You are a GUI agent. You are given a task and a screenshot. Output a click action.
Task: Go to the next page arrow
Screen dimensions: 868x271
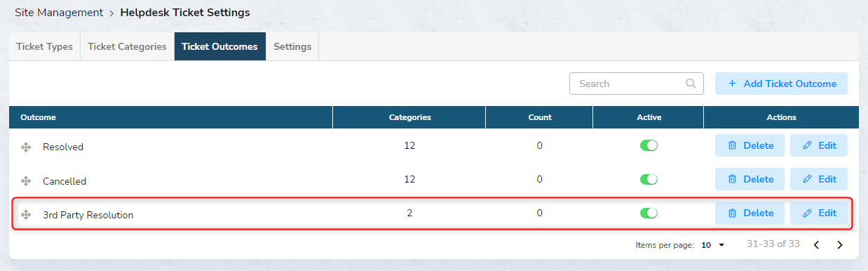click(x=839, y=245)
